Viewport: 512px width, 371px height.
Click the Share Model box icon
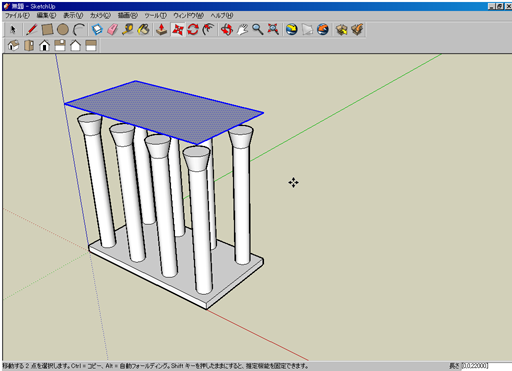point(357,30)
